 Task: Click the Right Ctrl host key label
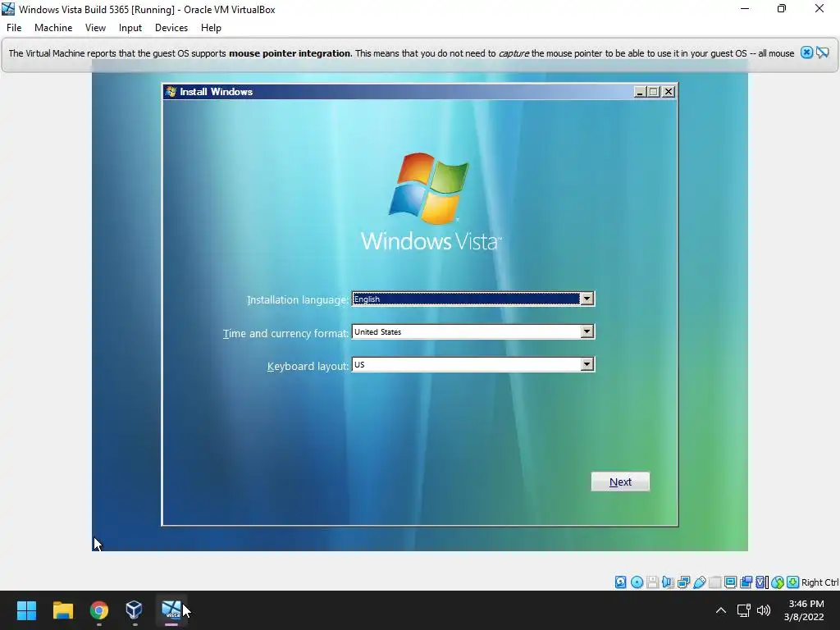click(x=819, y=582)
